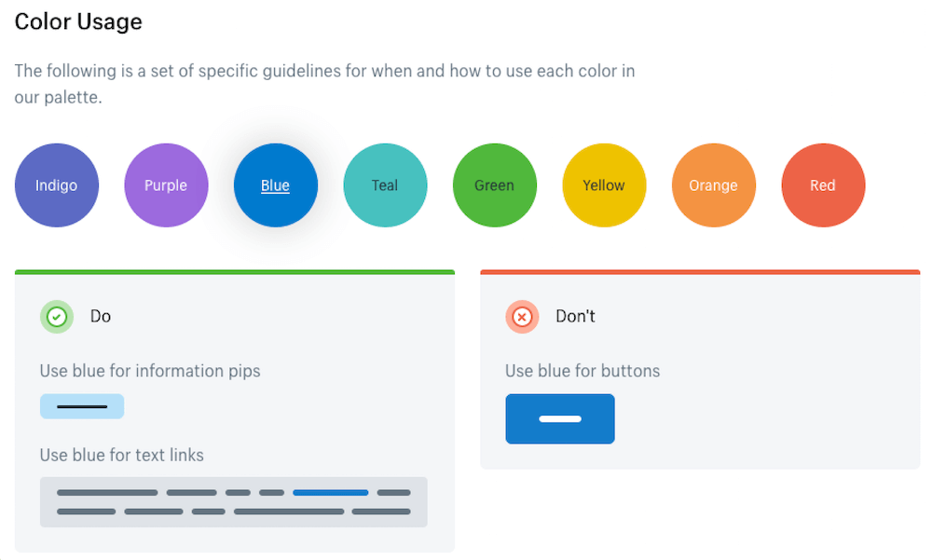Click "Use blue for buttons" text
The height and width of the screenshot is (560, 932).
[x=582, y=371]
